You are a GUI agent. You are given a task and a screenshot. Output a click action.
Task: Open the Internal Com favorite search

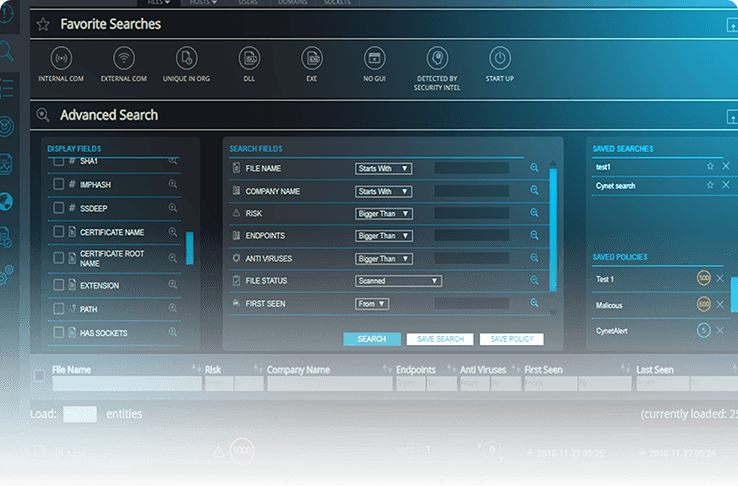61,59
